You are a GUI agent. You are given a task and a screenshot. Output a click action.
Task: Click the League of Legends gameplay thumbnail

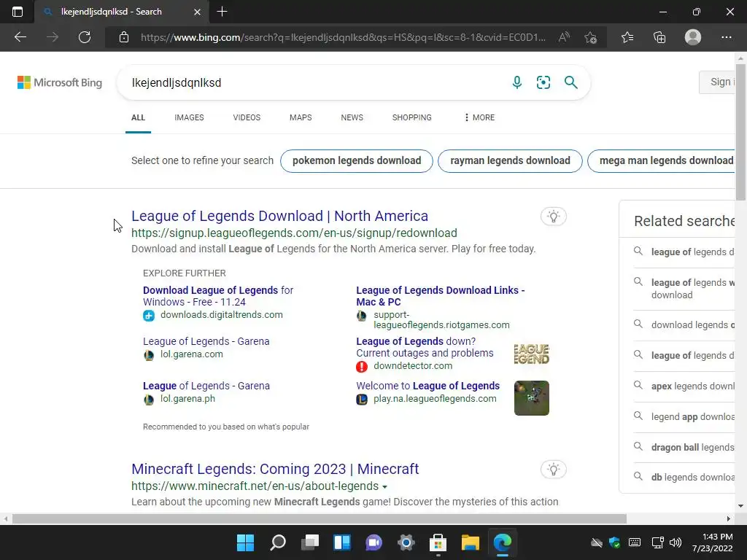pyautogui.click(x=532, y=398)
